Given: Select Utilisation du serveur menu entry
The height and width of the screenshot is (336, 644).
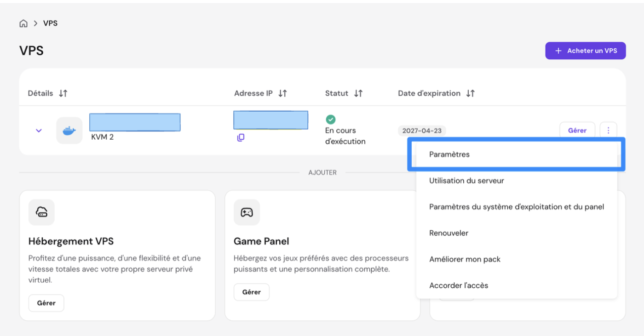Looking at the screenshot, I should point(517,181).
